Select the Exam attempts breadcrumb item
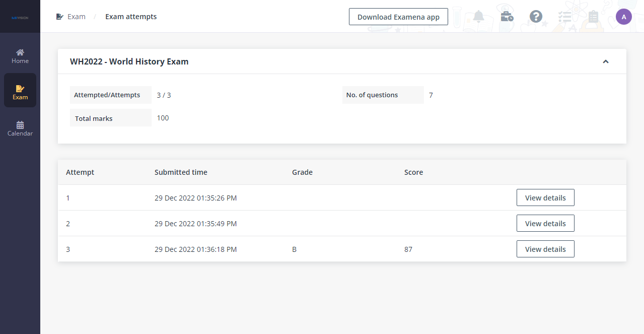This screenshot has width=644, height=334. (x=130, y=16)
